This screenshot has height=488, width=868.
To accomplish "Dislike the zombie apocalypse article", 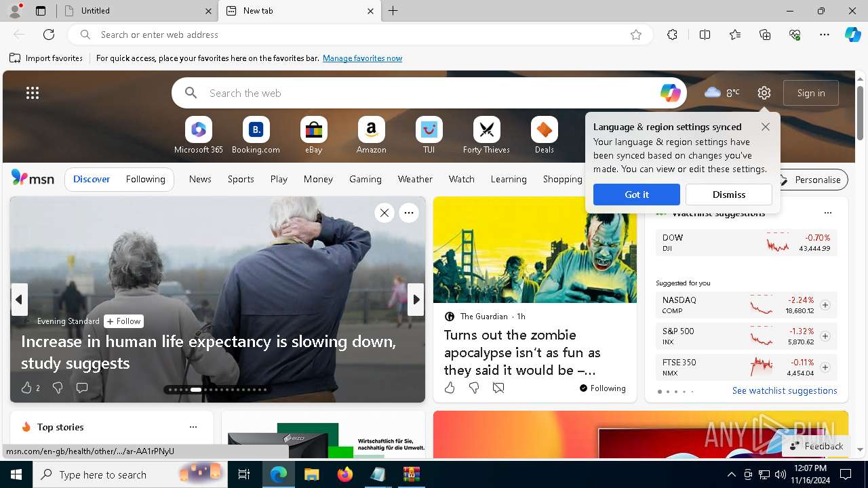I will tap(474, 388).
